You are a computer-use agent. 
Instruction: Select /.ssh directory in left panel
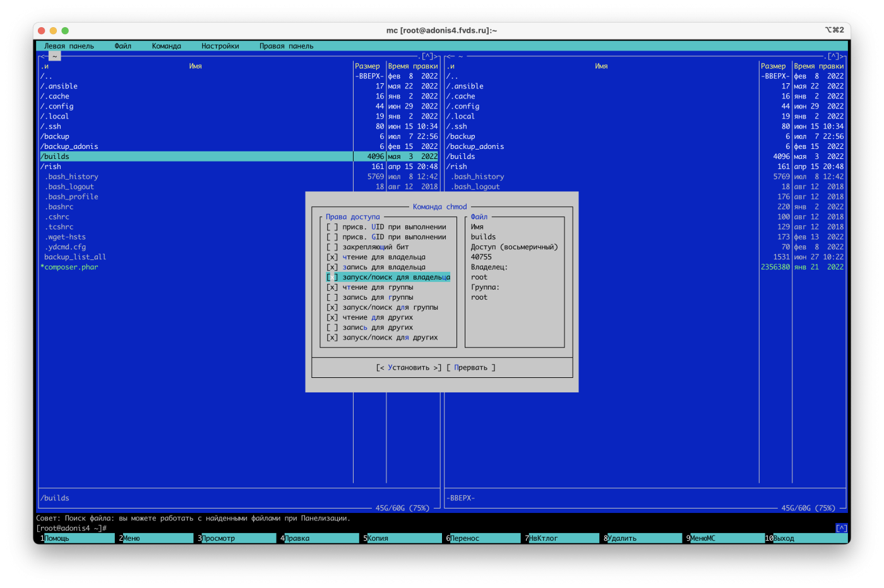[x=239, y=127]
